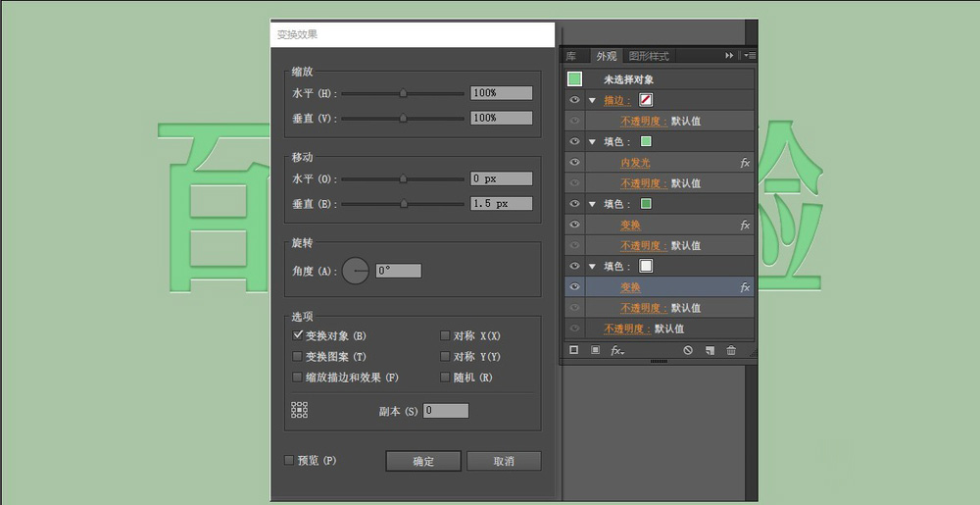Click fx icon on 内发光 row
The width and height of the screenshot is (980, 505).
745,163
